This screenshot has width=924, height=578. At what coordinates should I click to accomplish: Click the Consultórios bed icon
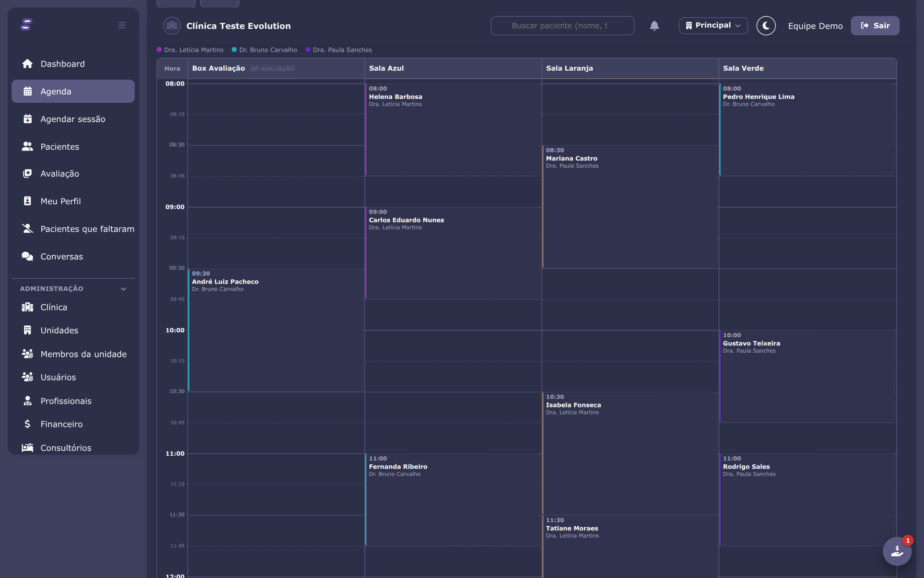(x=28, y=448)
